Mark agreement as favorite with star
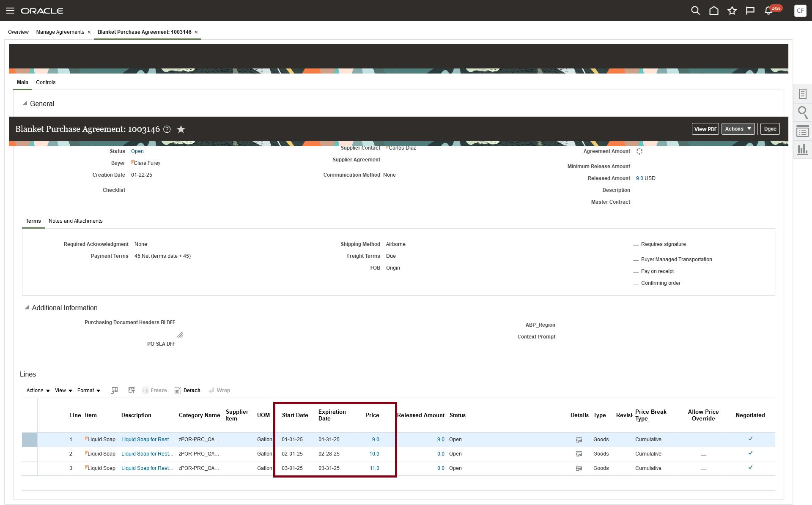812x505 pixels. click(x=181, y=129)
